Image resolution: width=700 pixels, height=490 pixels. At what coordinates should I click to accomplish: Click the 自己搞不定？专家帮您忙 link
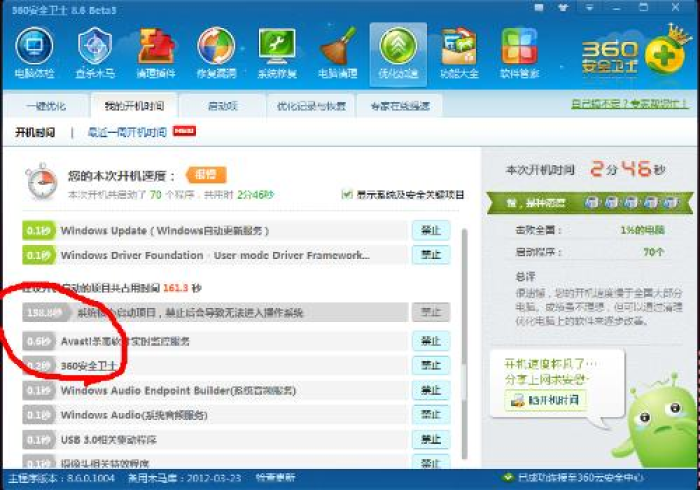point(629,104)
